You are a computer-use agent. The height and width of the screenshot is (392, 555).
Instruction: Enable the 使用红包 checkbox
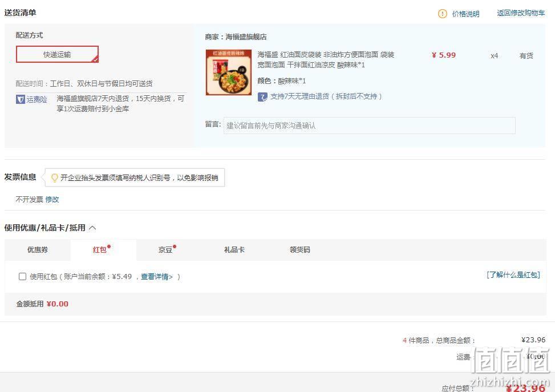click(22, 276)
